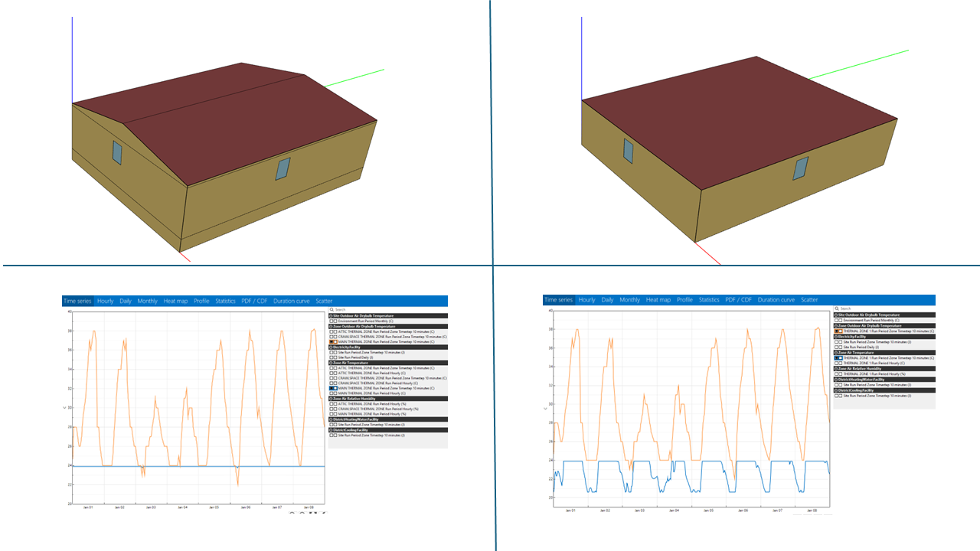980x551 pixels.
Task: Select 'THERMAL ZONE 1 Run Period Hourly (C)' row
Action: pyautogui.click(x=884, y=364)
